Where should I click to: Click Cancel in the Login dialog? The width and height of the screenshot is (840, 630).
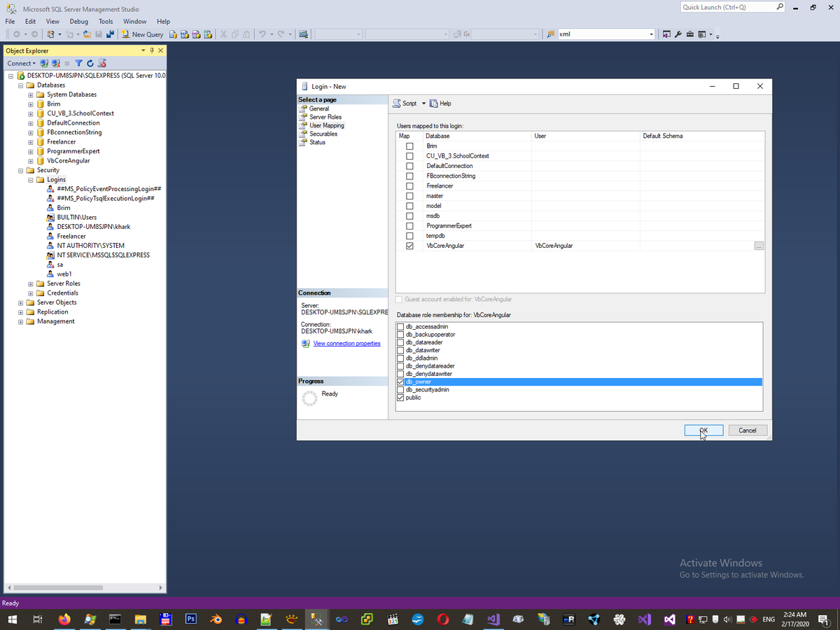(x=748, y=430)
